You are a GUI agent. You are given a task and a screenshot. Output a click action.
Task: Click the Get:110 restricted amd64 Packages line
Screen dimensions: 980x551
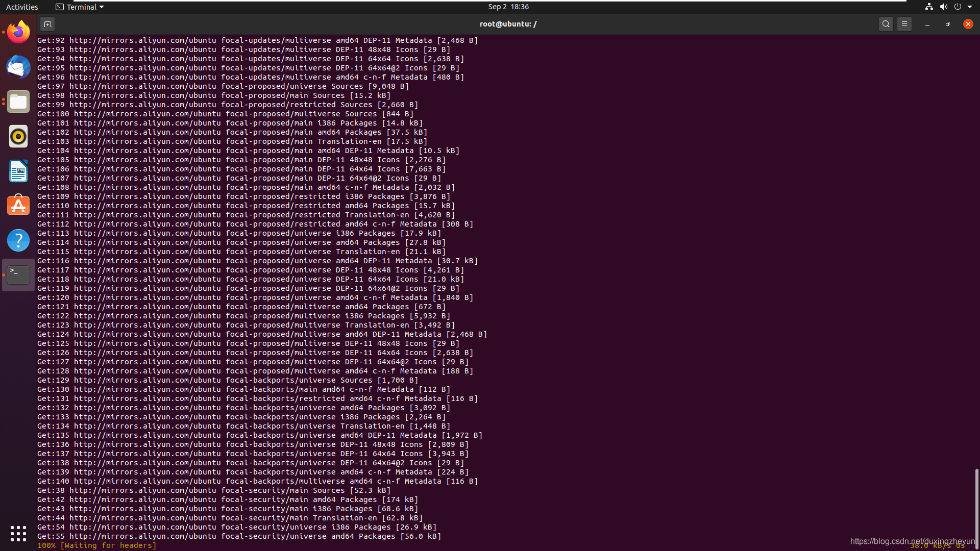pos(246,206)
